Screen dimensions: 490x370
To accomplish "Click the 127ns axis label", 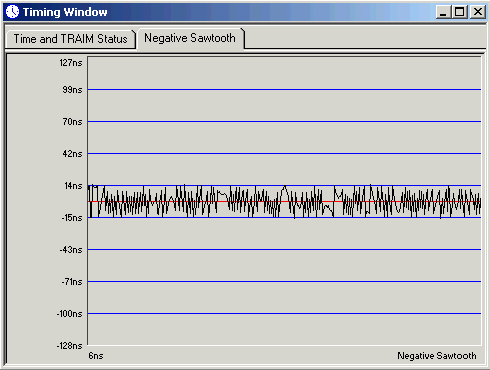I will point(71,63).
